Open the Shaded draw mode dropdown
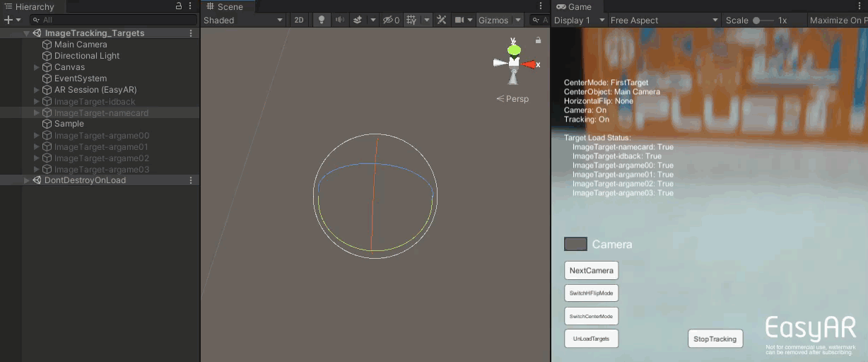 (x=243, y=20)
